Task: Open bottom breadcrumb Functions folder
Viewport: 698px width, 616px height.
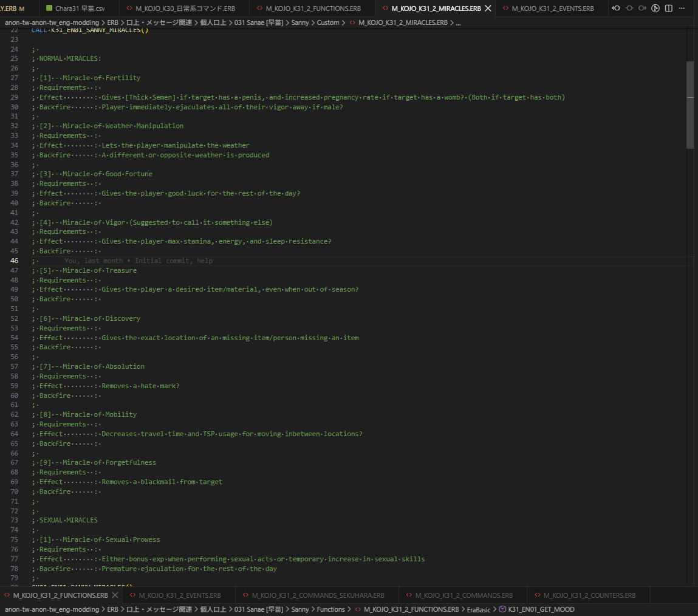Action: coord(330,609)
